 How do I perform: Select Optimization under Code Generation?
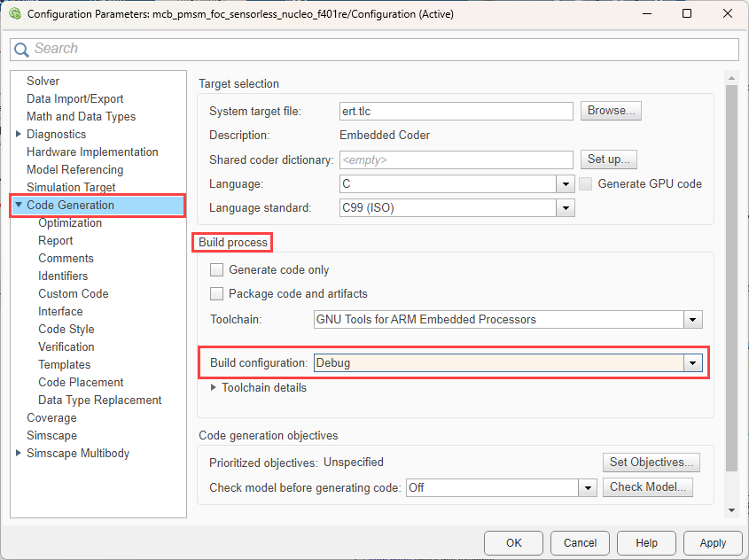[70, 222]
